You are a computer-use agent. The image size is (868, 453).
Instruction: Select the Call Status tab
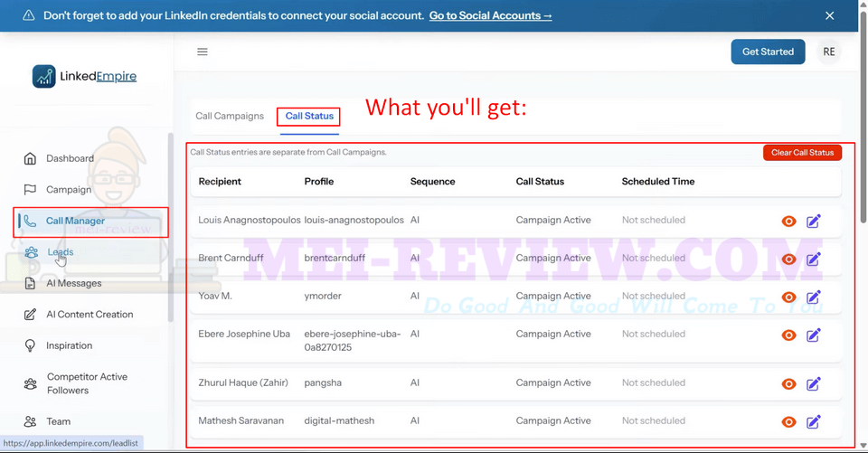(309, 117)
